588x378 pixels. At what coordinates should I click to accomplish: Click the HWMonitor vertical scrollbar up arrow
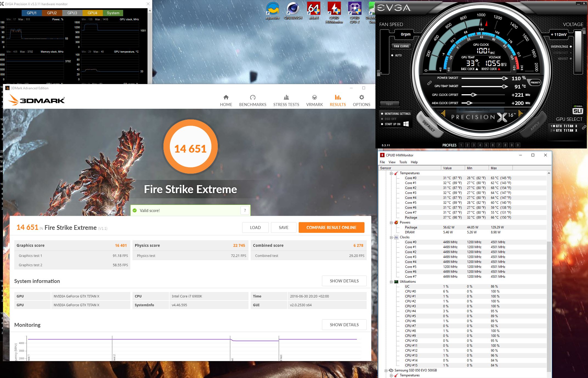549,173
